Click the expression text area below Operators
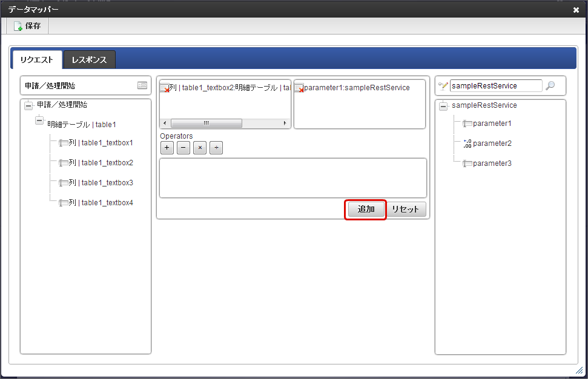This screenshot has height=379, width=588. pos(293,178)
